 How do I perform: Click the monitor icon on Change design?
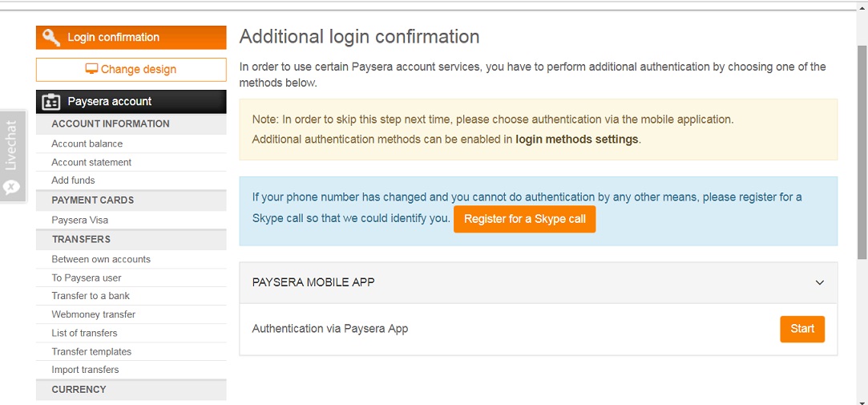point(91,69)
